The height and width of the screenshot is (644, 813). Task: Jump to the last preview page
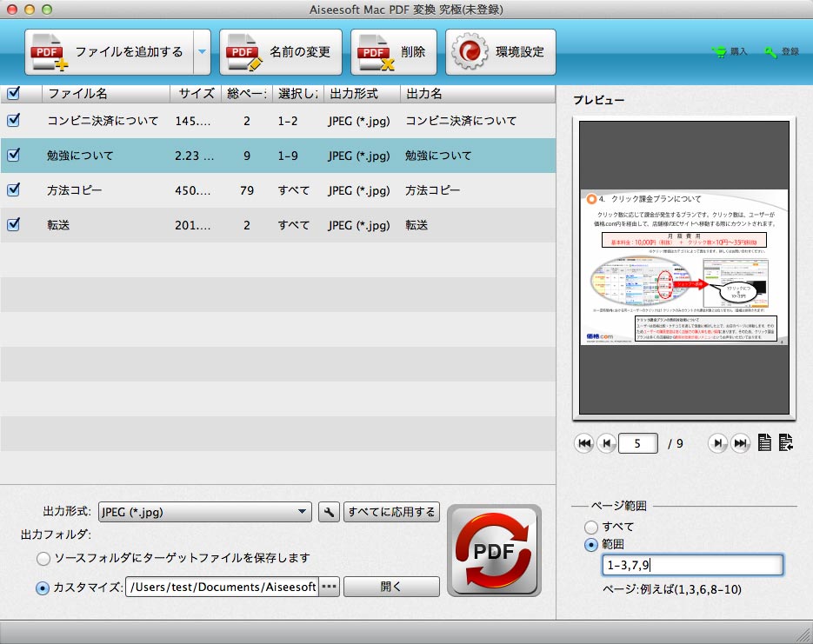pos(740,443)
